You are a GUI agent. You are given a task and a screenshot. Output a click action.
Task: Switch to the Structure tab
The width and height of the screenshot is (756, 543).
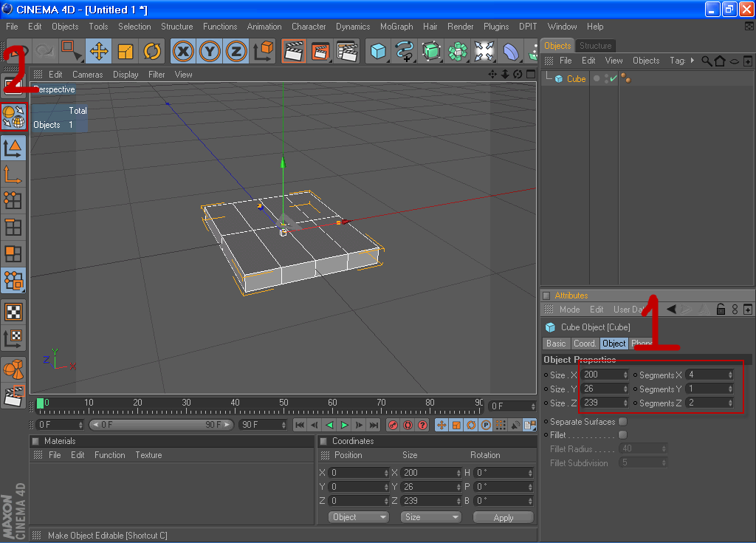pyautogui.click(x=596, y=45)
